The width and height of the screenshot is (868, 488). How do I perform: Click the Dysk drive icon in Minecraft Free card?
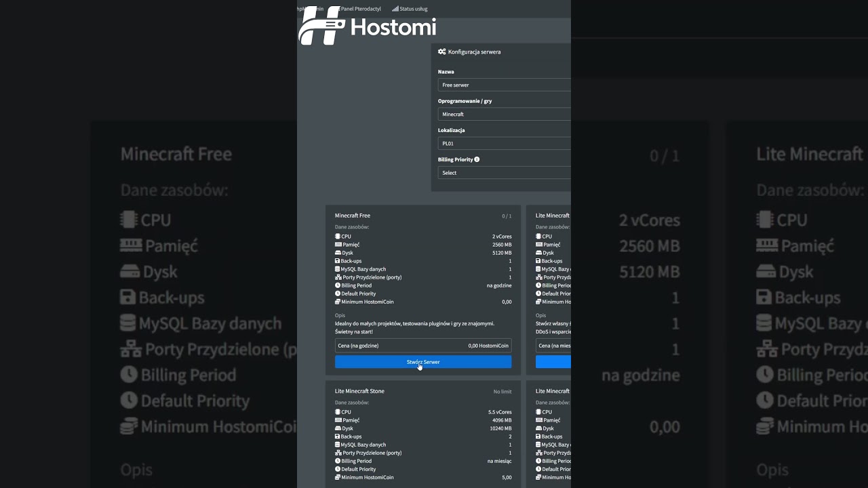click(338, 253)
